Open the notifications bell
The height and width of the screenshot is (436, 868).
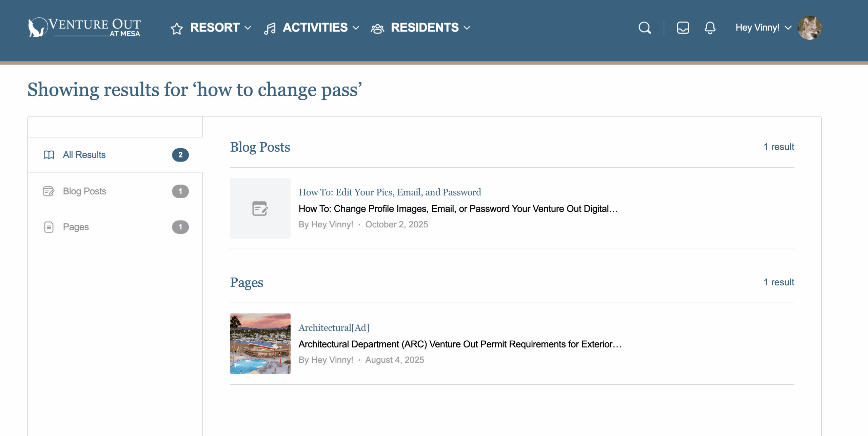710,28
